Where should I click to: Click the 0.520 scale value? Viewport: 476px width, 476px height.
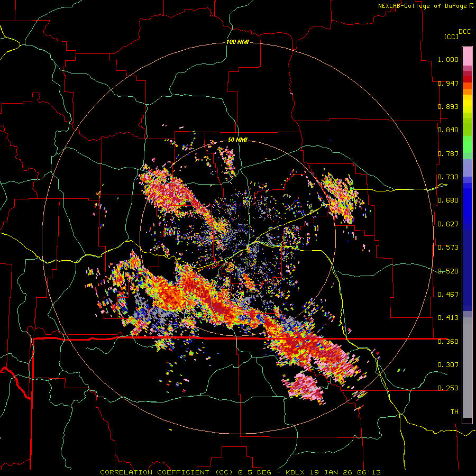(448, 271)
